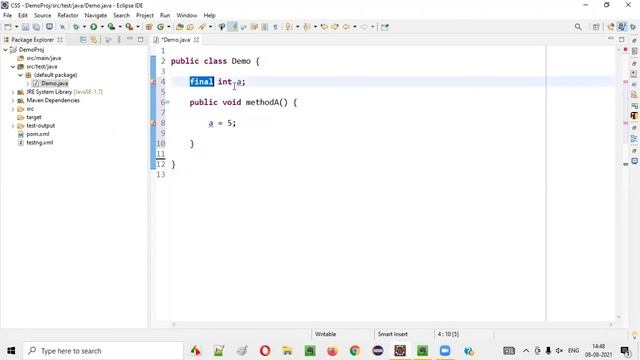Viewport: 640px width, 360px height.
Task: Collapse methodA fold marker at line 6
Action: pyautogui.click(x=168, y=102)
